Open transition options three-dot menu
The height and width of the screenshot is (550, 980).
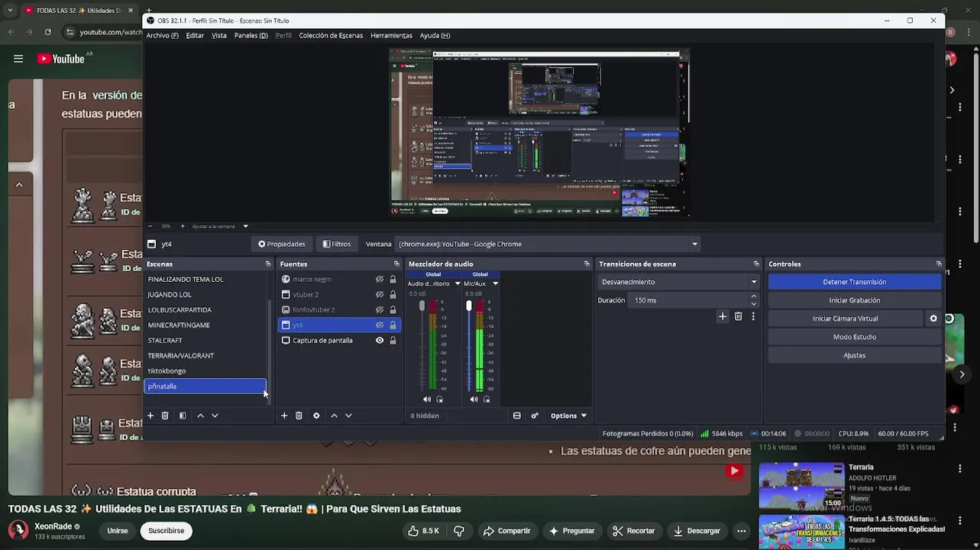pos(753,316)
